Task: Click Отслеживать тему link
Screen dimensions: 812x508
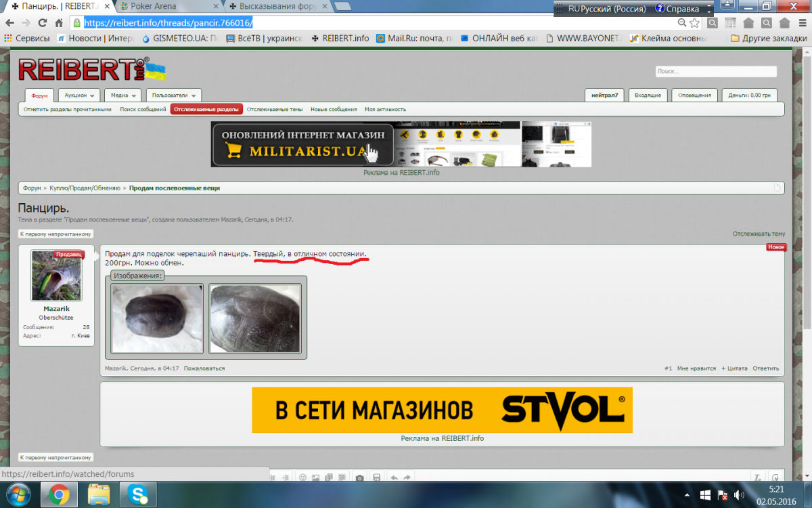Action: (x=759, y=234)
